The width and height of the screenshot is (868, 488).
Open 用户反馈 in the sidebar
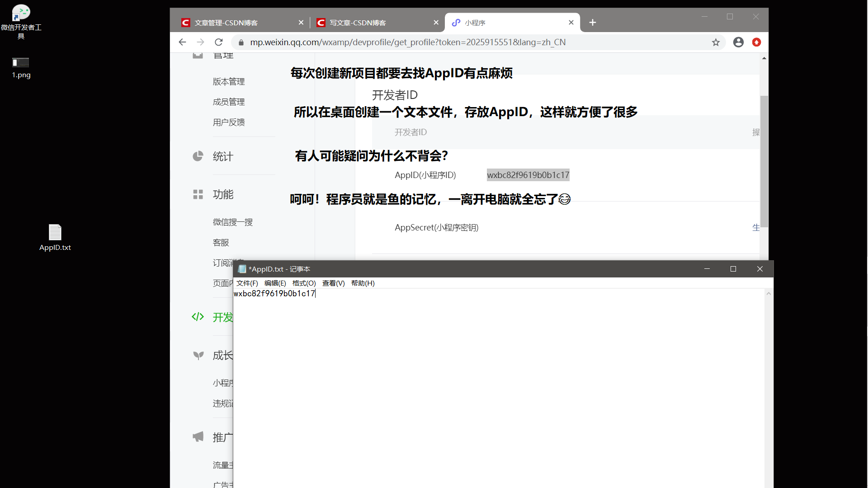[229, 122]
